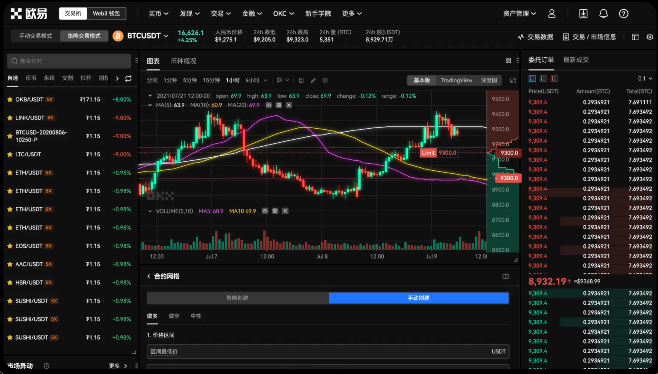Expand the 更多 header menu
The height and width of the screenshot is (374, 658).
(x=352, y=13)
